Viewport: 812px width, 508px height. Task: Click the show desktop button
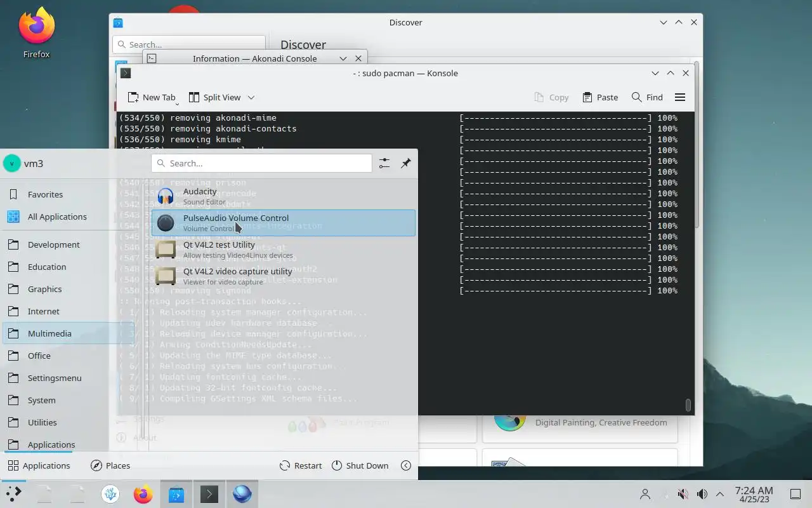coord(796,494)
